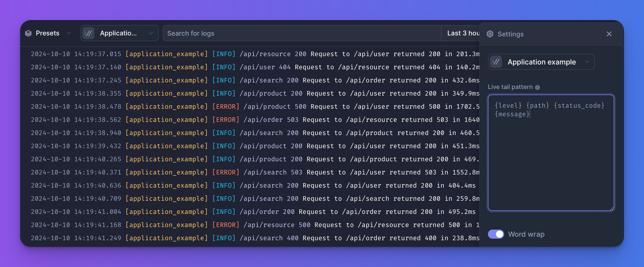Open the Presets dropdown chevron
The height and width of the screenshot is (267, 644).
(68, 33)
